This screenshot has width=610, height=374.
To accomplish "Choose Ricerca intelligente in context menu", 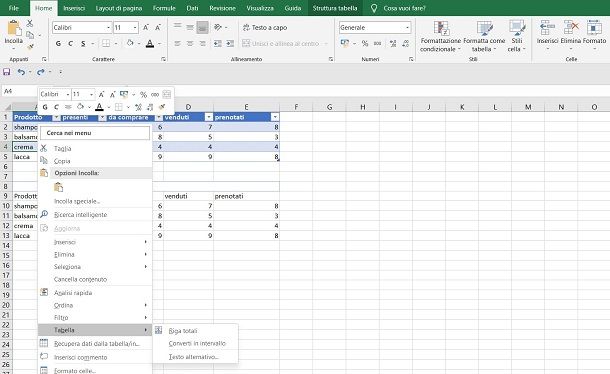I will point(81,214).
